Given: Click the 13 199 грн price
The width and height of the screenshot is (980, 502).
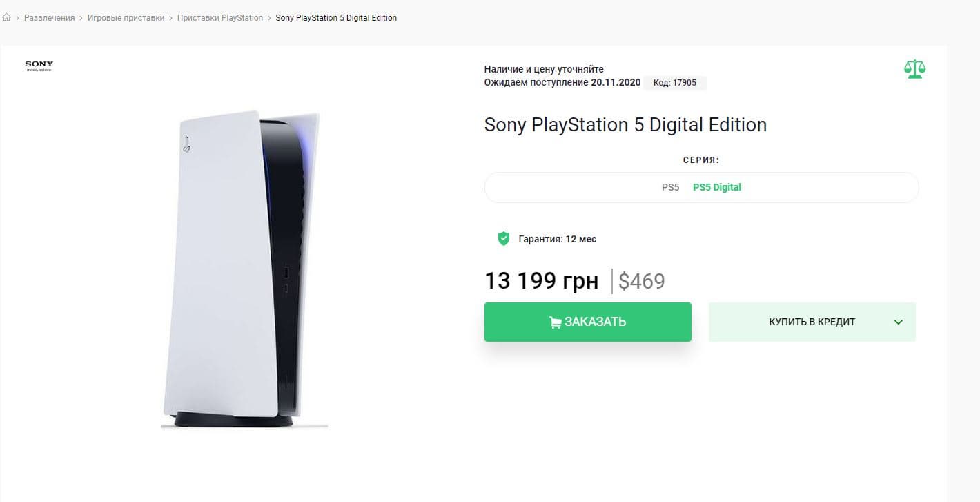Looking at the screenshot, I should 541,281.
